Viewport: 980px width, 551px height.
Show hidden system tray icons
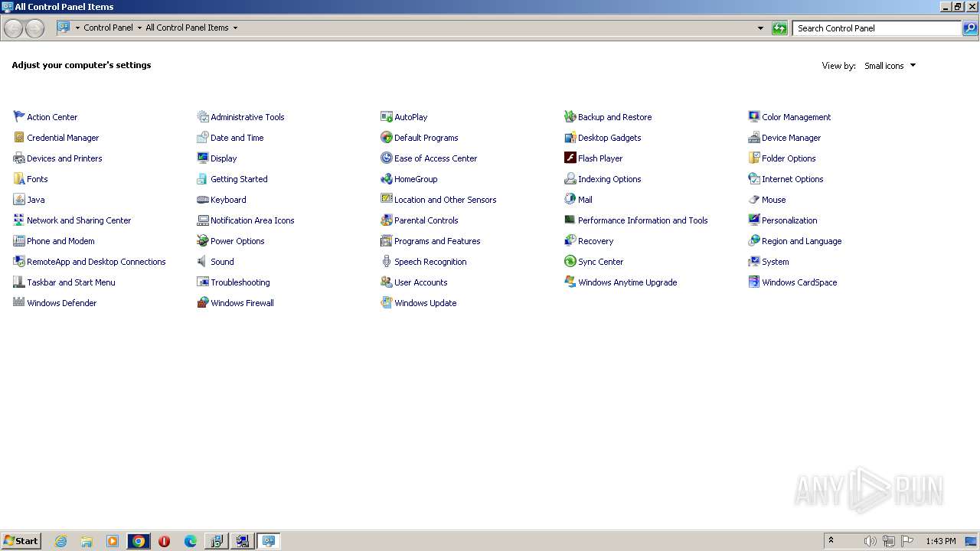831,540
